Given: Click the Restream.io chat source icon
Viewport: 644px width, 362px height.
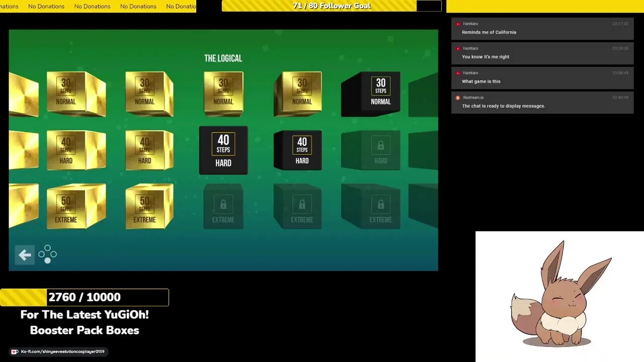Looking at the screenshot, I should pyautogui.click(x=458, y=98).
